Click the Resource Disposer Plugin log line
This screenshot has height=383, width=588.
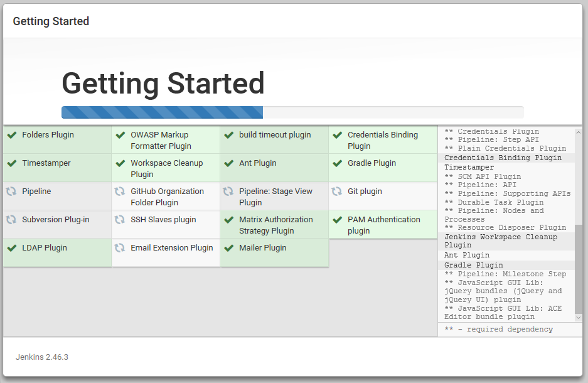click(x=505, y=227)
